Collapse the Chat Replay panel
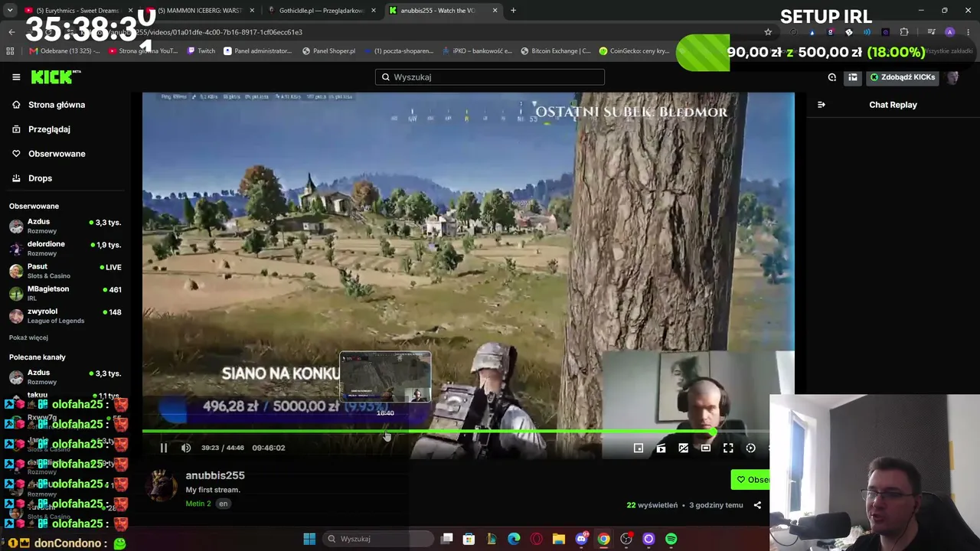 point(822,105)
